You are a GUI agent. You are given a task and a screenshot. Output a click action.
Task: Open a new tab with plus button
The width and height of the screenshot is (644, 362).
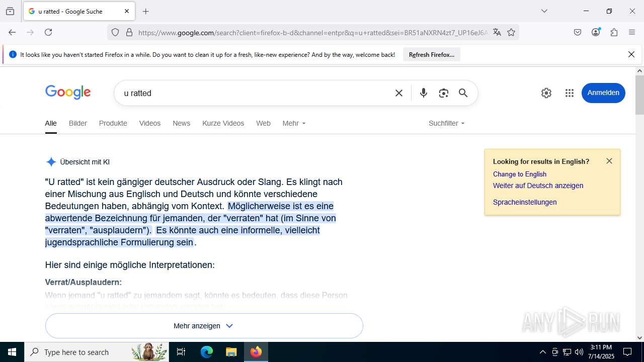[x=146, y=11]
